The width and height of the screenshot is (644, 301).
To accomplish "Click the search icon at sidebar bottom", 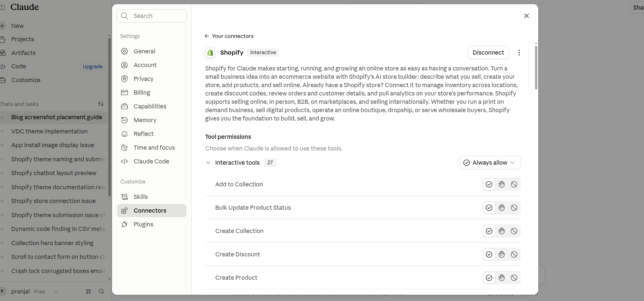I will point(102,291).
